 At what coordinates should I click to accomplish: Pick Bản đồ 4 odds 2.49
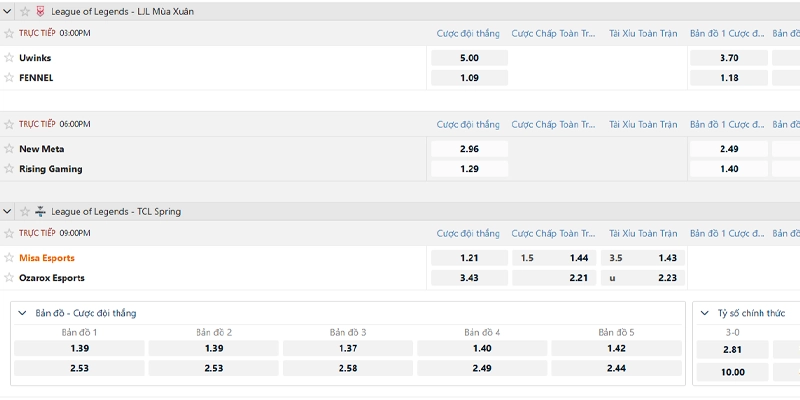(x=482, y=368)
